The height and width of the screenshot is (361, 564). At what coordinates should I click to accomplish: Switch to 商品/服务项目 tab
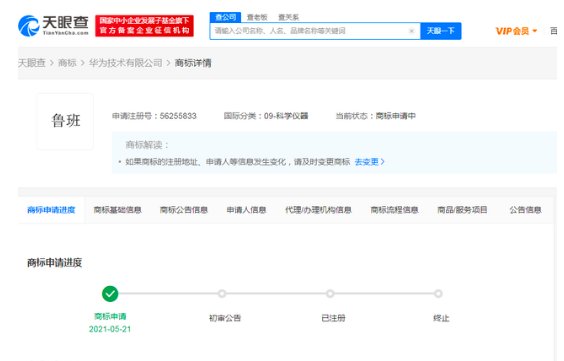point(462,210)
